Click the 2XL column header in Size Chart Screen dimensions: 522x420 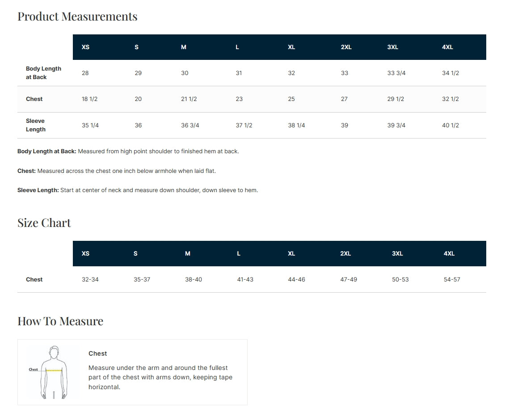pyautogui.click(x=345, y=254)
